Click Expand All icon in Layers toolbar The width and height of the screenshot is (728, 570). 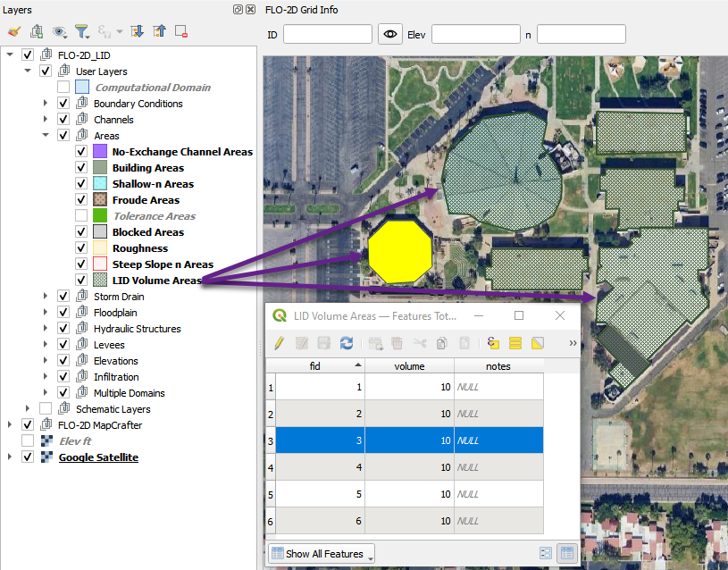tap(137, 31)
